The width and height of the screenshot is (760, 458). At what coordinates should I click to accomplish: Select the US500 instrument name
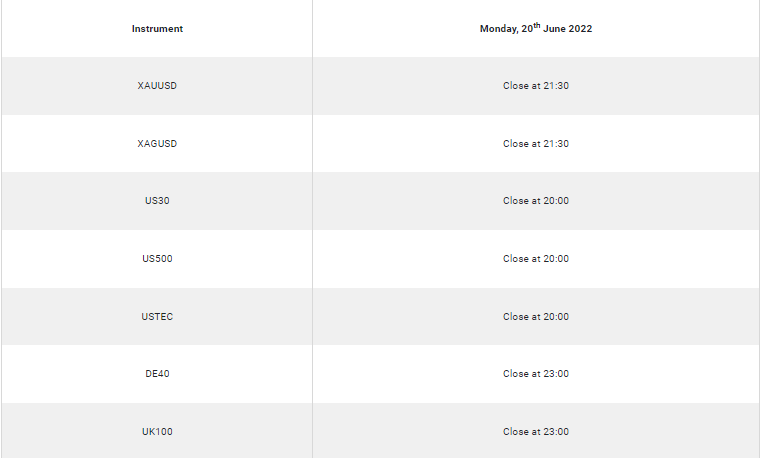pyautogui.click(x=157, y=259)
